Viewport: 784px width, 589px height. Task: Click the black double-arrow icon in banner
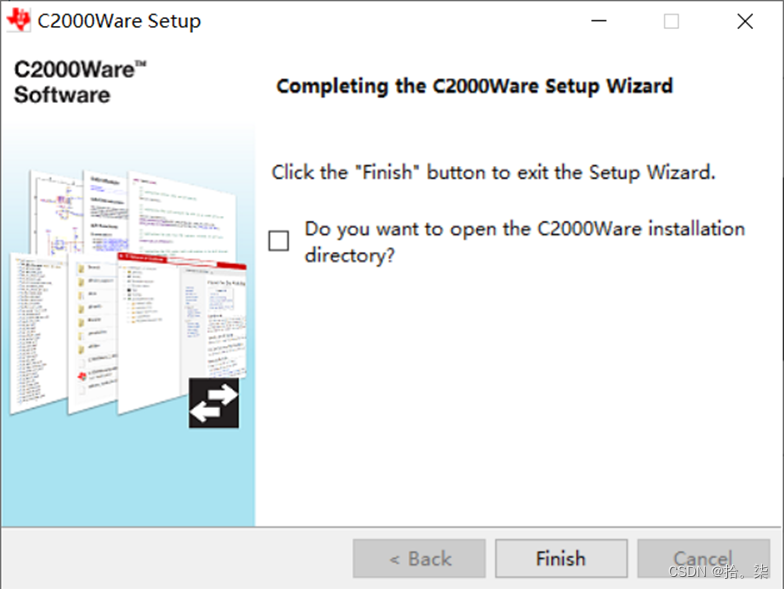(214, 403)
